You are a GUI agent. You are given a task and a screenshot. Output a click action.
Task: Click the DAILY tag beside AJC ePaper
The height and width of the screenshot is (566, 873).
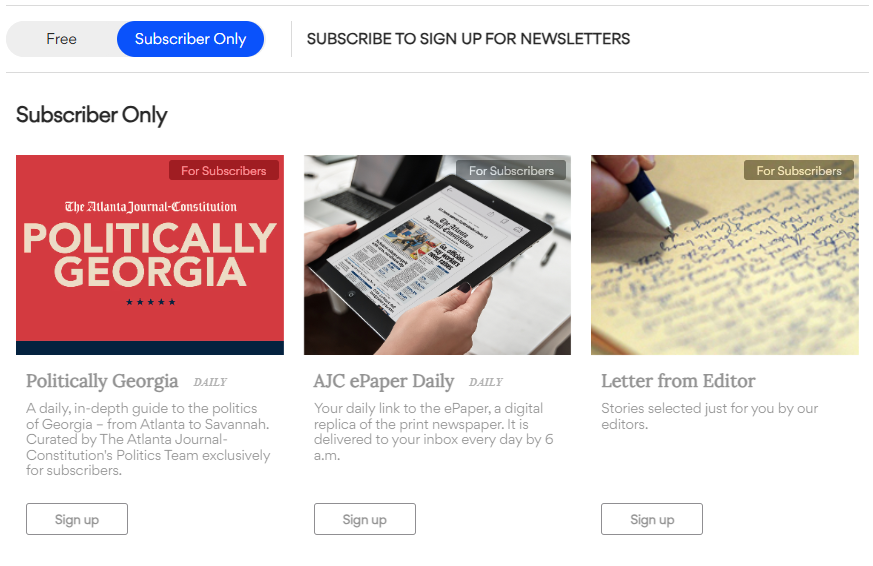coord(486,382)
